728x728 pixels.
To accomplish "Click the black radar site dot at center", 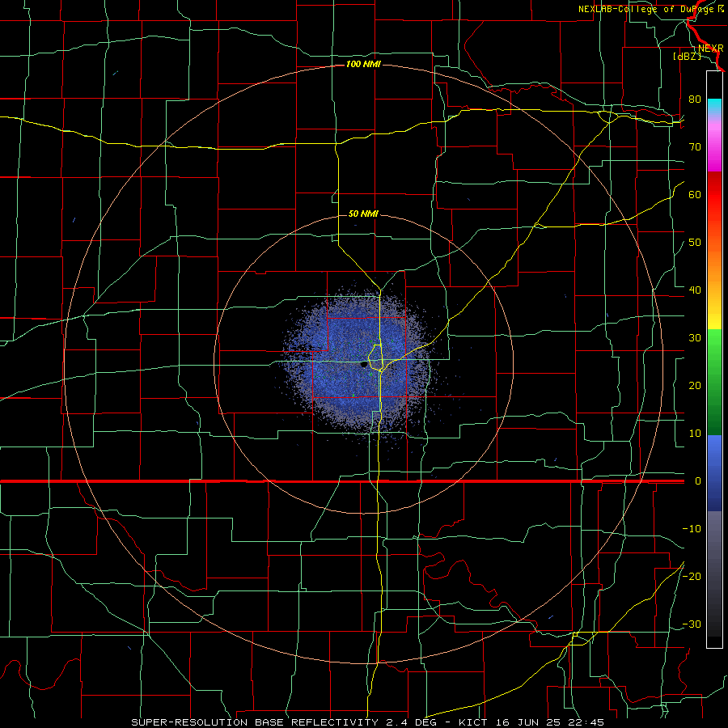I will [x=364, y=365].
